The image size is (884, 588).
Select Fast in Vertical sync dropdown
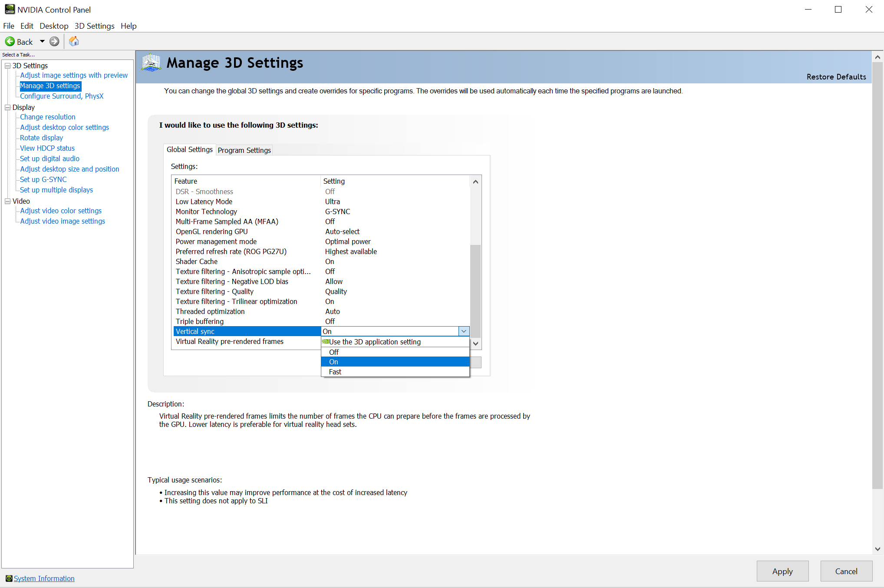click(x=335, y=372)
